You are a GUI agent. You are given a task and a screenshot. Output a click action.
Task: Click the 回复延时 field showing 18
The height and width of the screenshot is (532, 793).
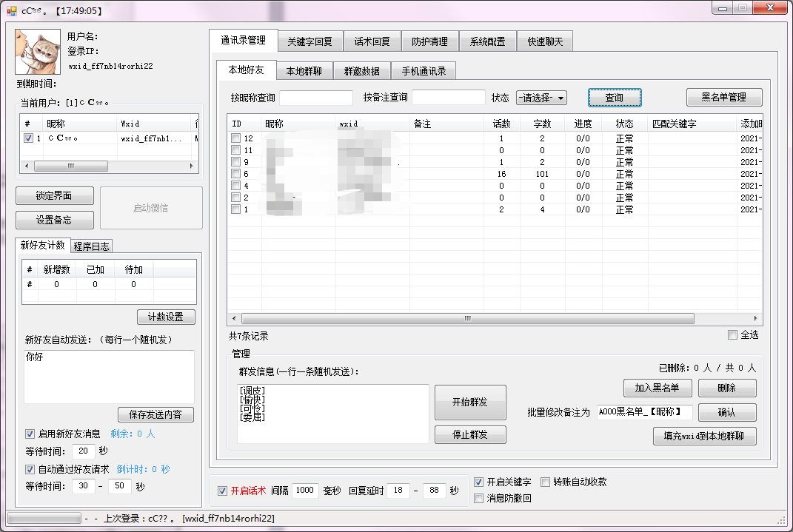[398, 491]
